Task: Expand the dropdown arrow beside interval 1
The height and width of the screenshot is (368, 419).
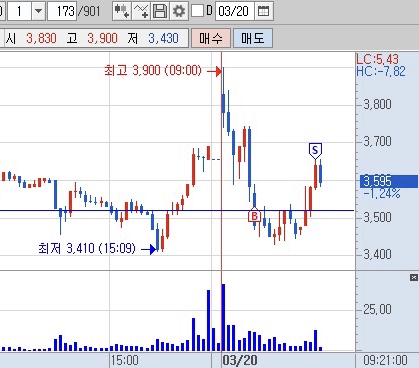Action: pos(39,11)
